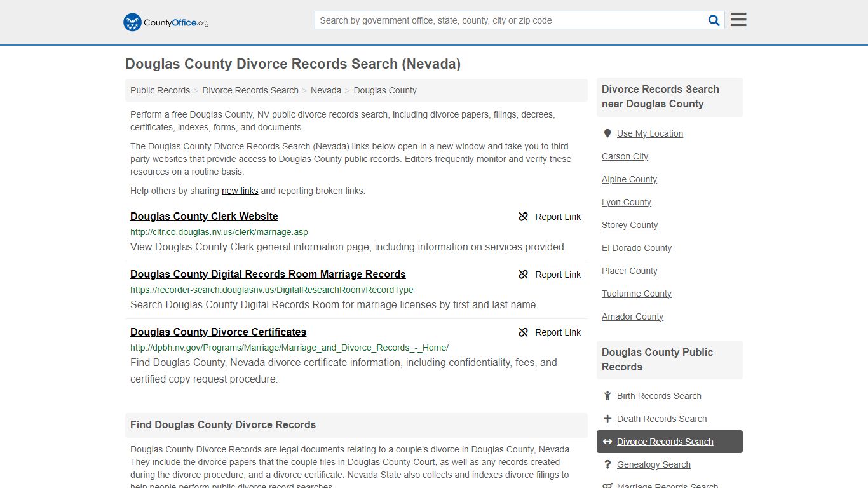Click the CountyOffice.org logo
Screen dimensions: 868x488
(166, 22)
